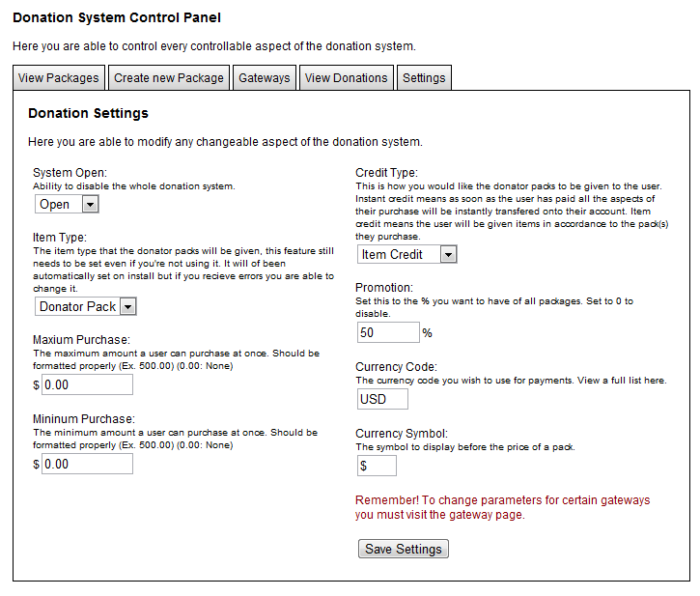The width and height of the screenshot is (700, 596).
Task: Open the Item Type Donator Pack dropdown
Action: [x=85, y=306]
